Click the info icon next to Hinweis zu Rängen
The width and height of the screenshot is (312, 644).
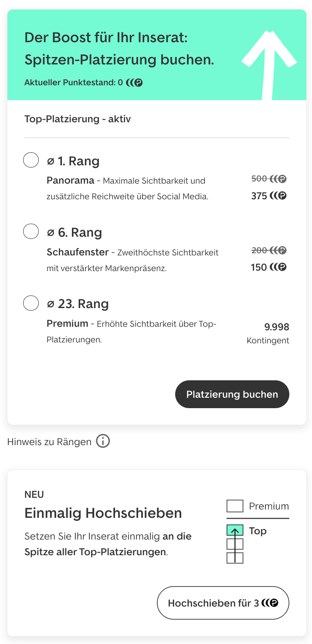coord(103,441)
